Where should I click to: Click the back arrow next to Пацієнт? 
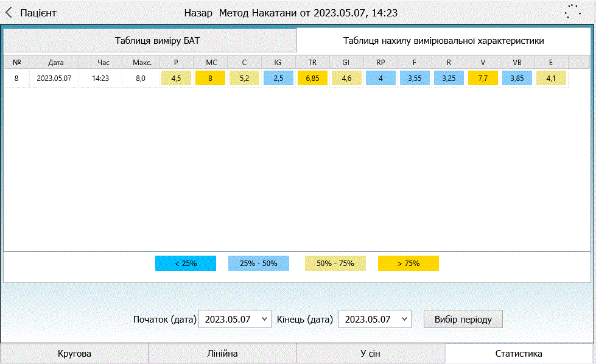(x=10, y=13)
